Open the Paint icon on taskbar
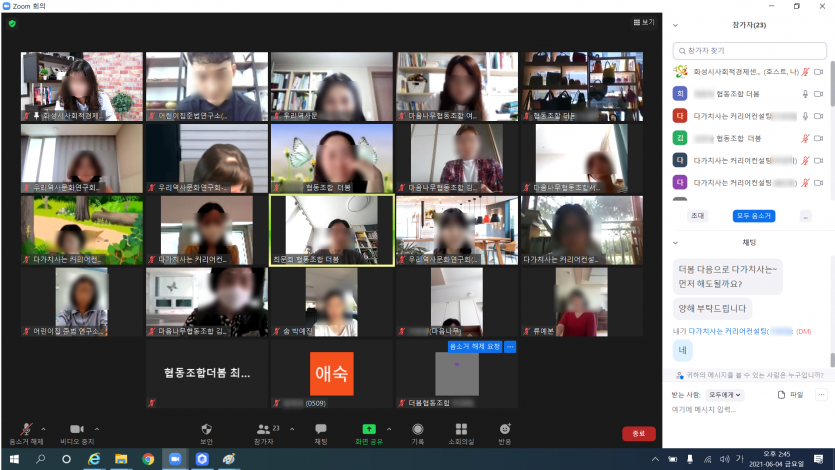Screen dimensions: 835x470 [229, 459]
